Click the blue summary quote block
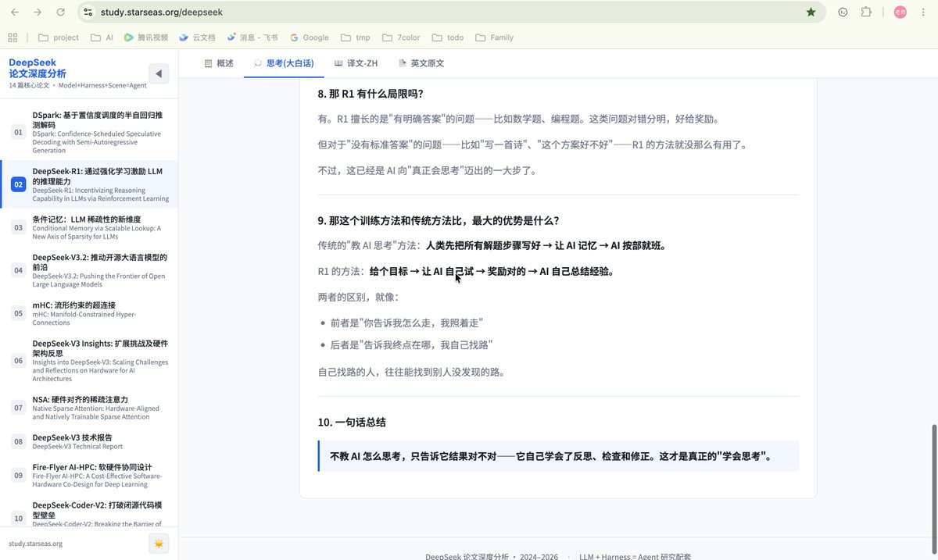This screenshot has width=938, height=560. (x=558, y=456)
